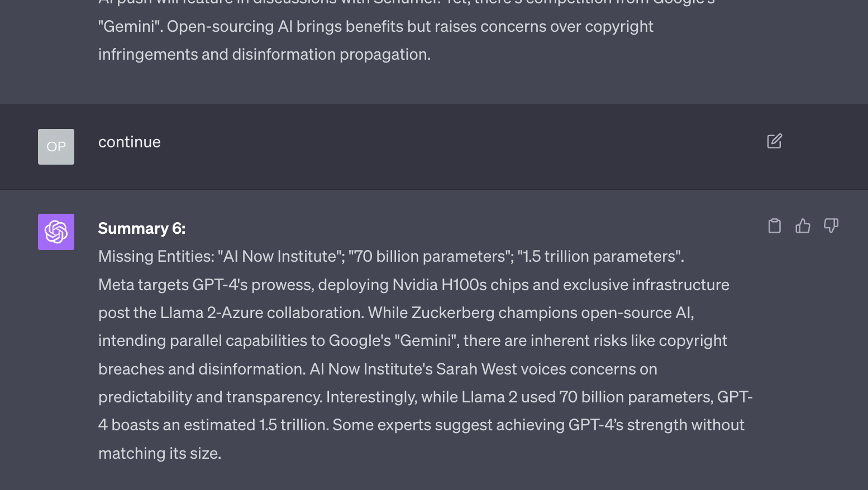Screen dimensions: 868x490
Task: Click the quoted "1.5 trillion parameters" entity
Action: pos(599,256)
